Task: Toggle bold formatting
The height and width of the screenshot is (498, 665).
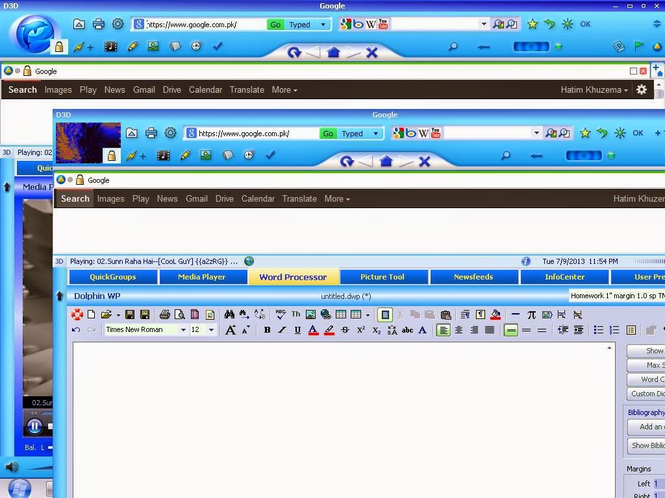Action: click(x=267, y=330)
